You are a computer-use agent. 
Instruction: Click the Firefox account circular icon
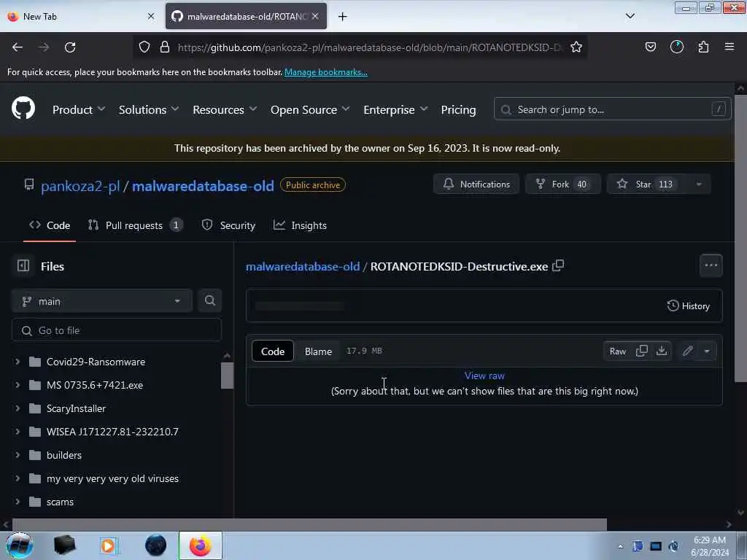click(676, 47)
